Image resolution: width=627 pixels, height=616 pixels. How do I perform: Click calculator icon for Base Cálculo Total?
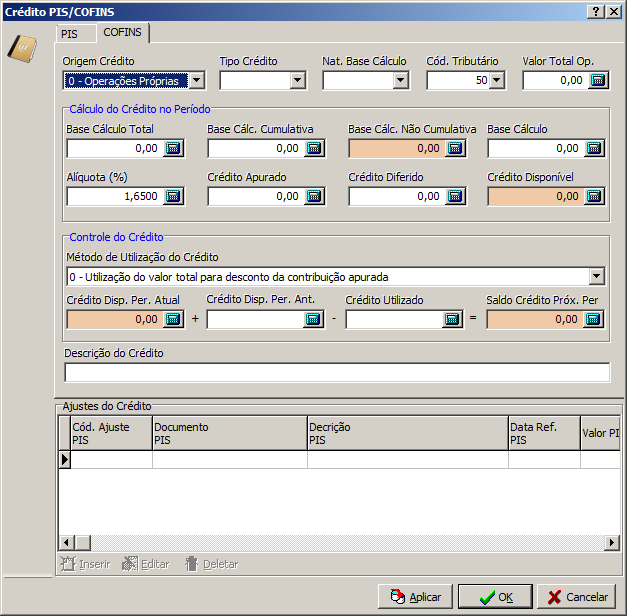pos(173,148)
